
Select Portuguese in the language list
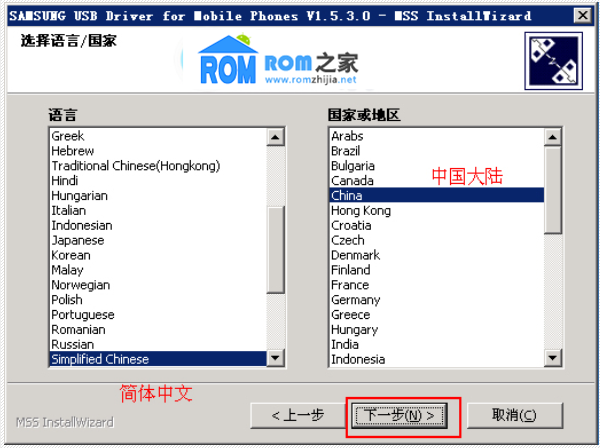(x=158, y=314)
